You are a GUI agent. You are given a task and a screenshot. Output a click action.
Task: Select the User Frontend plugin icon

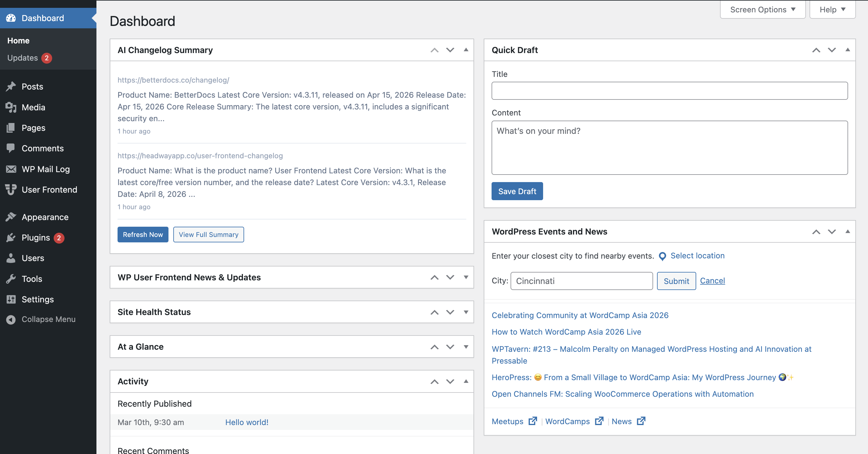[11, 189]
